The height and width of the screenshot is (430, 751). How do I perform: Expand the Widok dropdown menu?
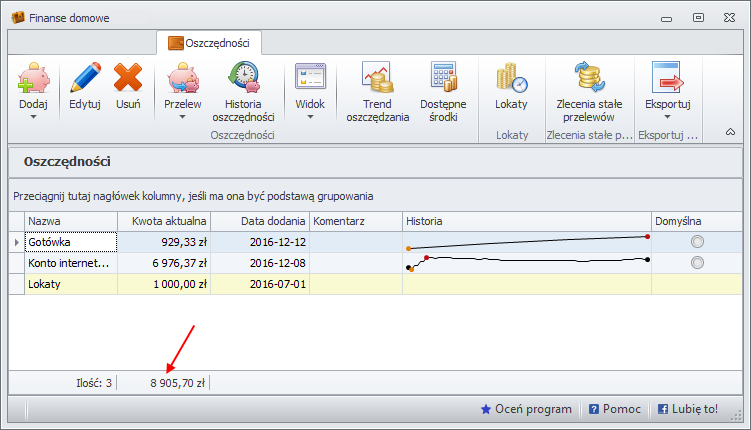point(310,117)
